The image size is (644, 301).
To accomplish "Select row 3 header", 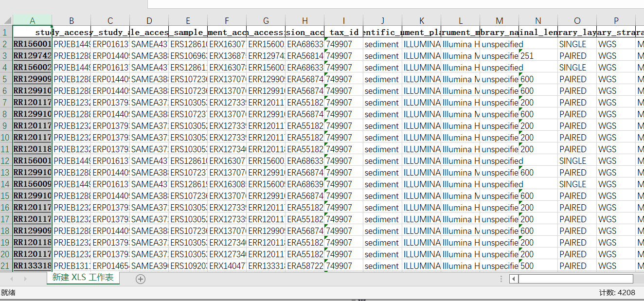I will (x=6, y=55).
